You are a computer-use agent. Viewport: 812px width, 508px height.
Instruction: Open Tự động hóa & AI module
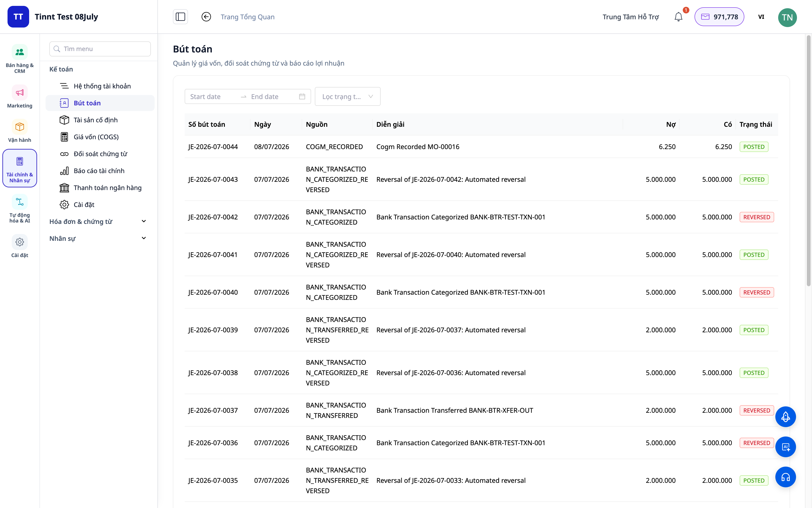tap(20, 209)
